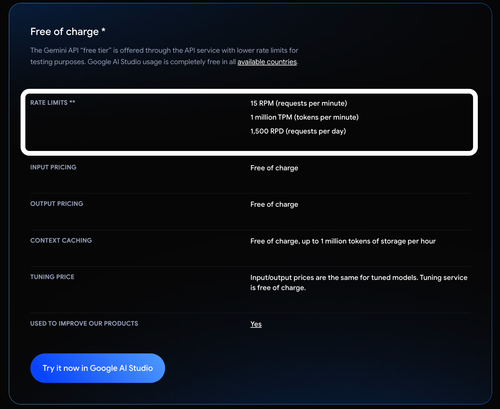
Task: Open the 'available countries' link
Action: 267,62
